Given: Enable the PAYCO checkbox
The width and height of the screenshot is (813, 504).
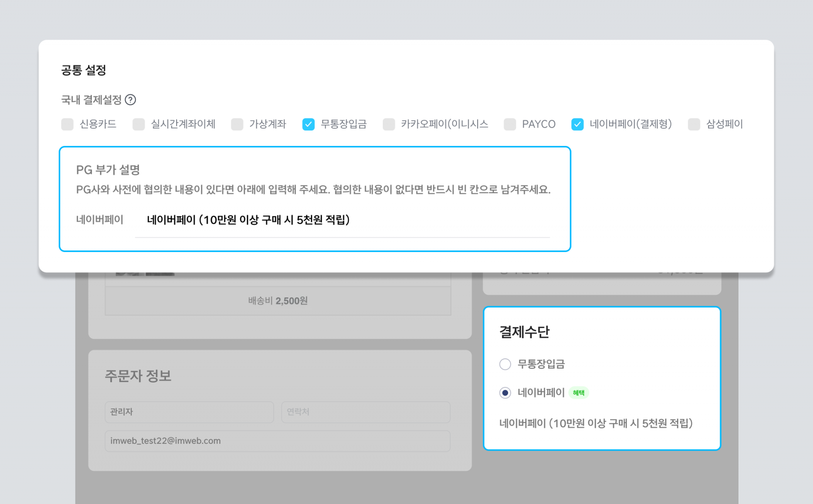Looking at the screenshot, I should point(510,124).
